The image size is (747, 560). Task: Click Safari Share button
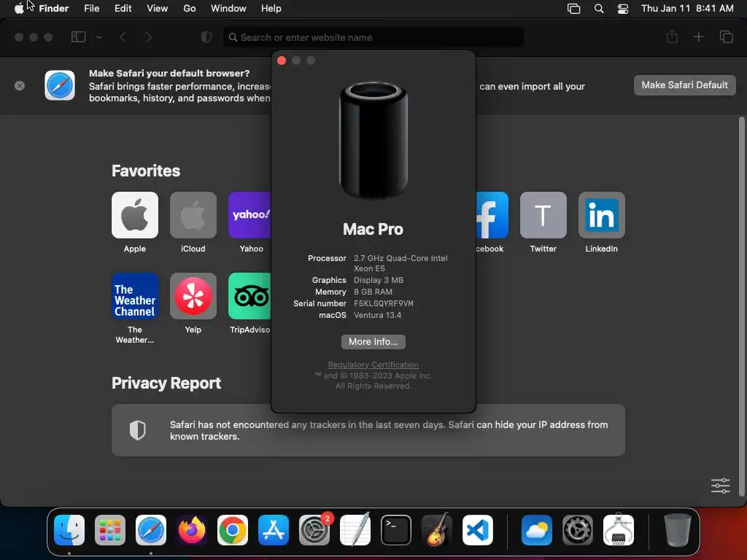(x=672, y=36)
